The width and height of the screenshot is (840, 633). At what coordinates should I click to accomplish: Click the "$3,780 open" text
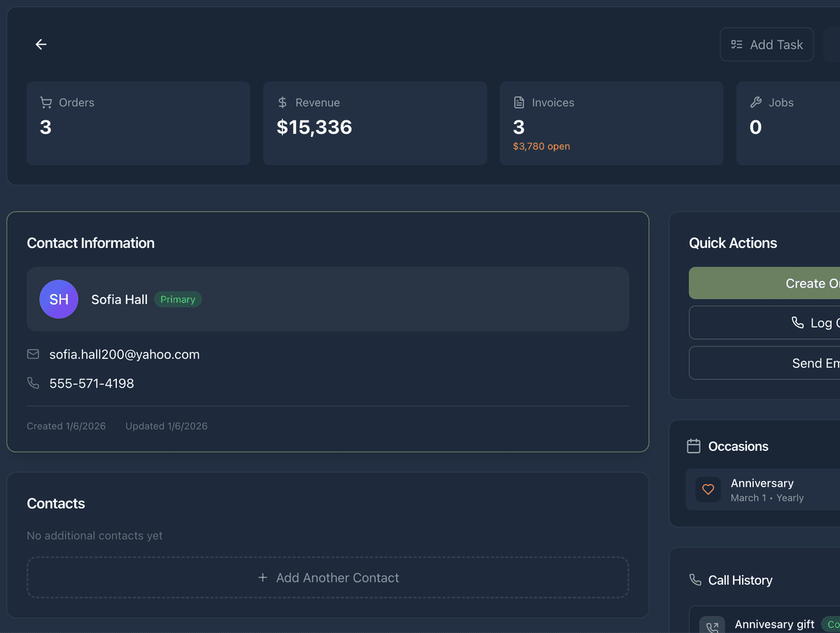pos(541,146)
